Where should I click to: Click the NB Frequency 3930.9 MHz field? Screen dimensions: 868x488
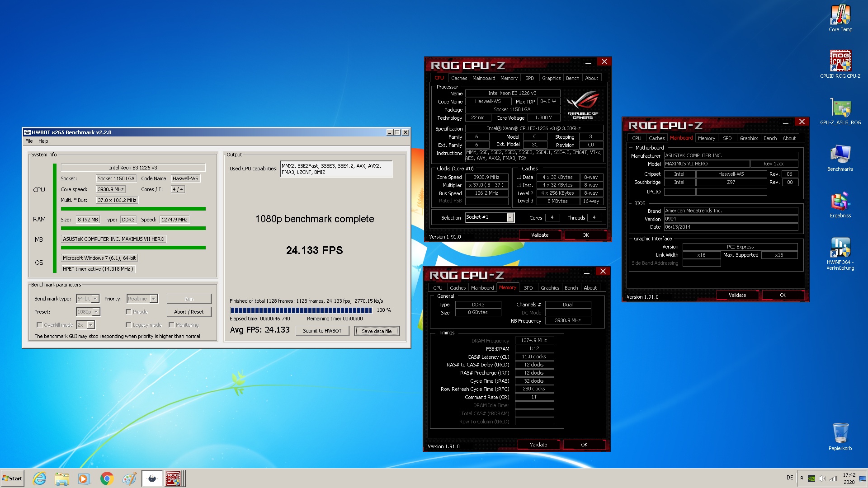(568, 320)
